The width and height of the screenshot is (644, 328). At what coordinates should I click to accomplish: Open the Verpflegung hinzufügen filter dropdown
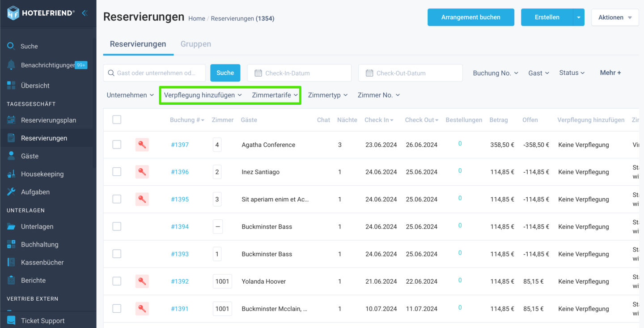pyautogui.click(x=203, y=95)
